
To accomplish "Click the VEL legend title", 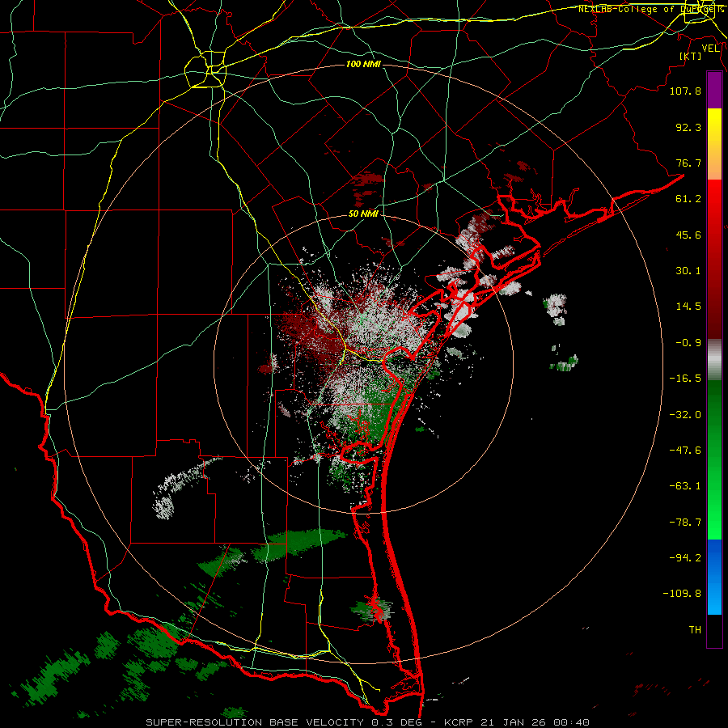I will pos(710,49).
